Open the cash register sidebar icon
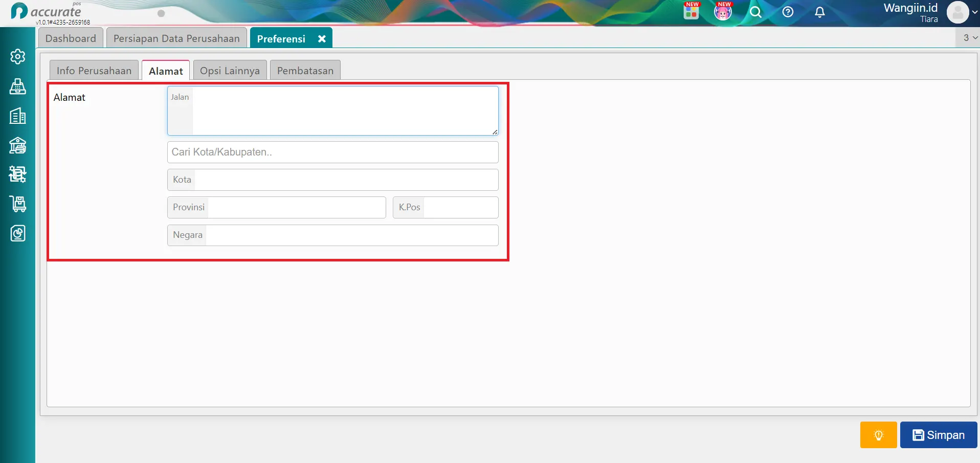The height and width of the screenshot is (463, 980). 18,86
